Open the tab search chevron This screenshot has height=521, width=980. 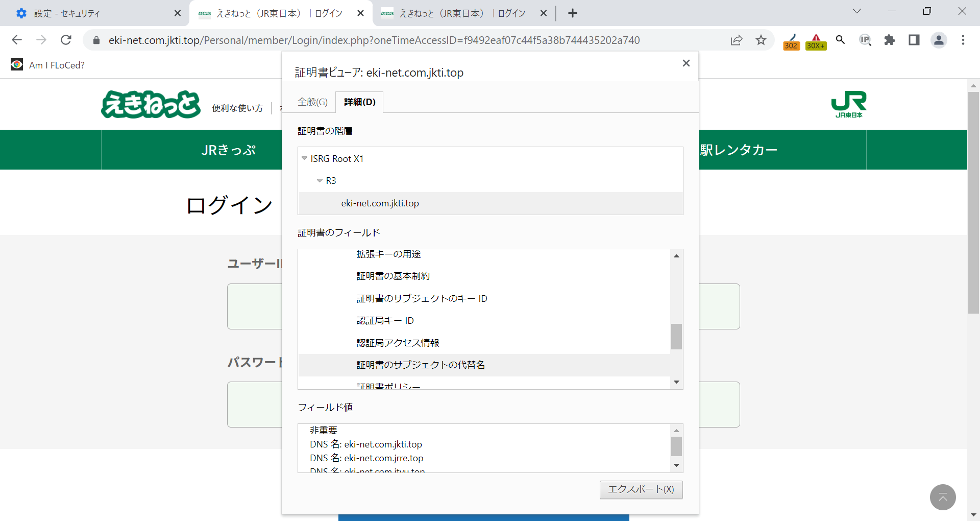(x=857, y=11)
